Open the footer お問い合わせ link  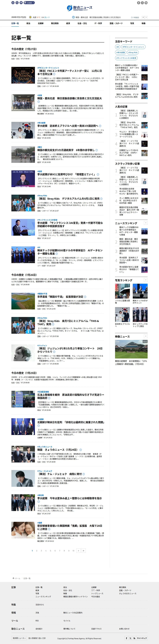124,629
